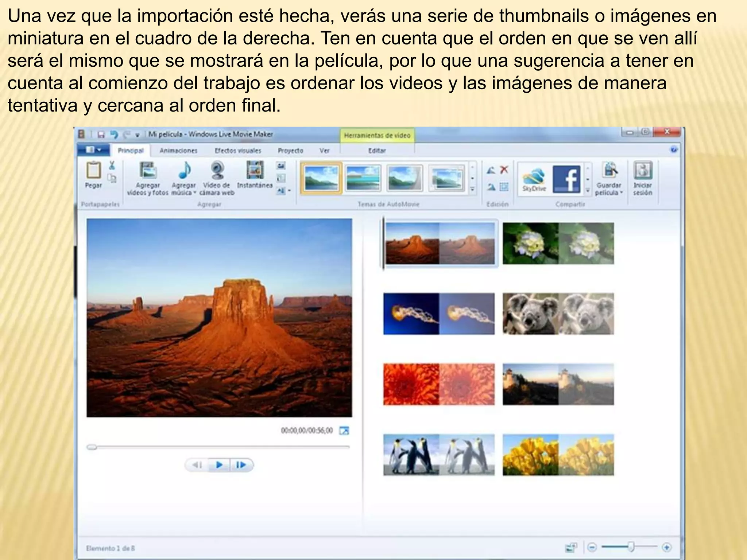Select the desert butte clip
The image size is (747, 560).
440,244
